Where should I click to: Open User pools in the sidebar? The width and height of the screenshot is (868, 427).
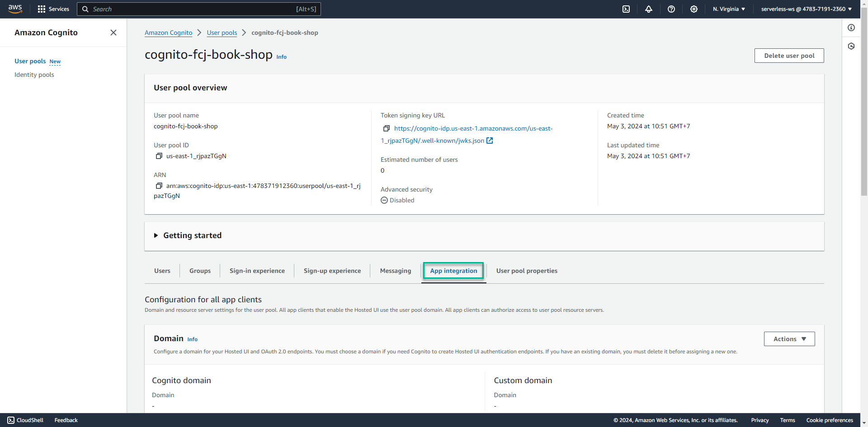click(x=30, y=61)
